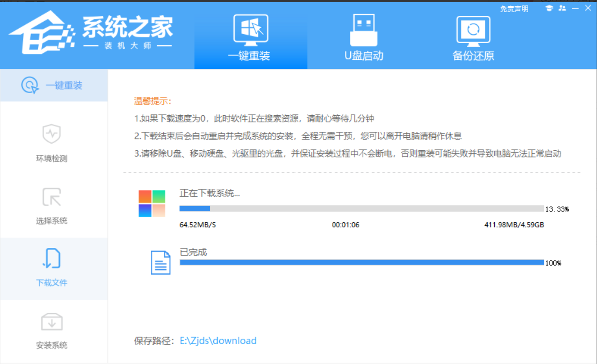The height and width of the screenshot is (364, 597).
Task: Click the shield icon above 环境检测
Action: click(x=51, y=134)
